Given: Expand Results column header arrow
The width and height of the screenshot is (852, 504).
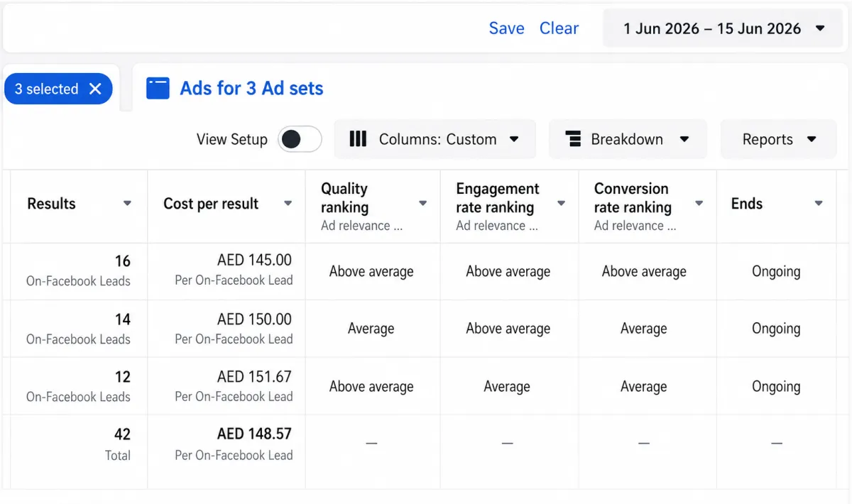Looking at the screenshot, I should click(127, 204).
